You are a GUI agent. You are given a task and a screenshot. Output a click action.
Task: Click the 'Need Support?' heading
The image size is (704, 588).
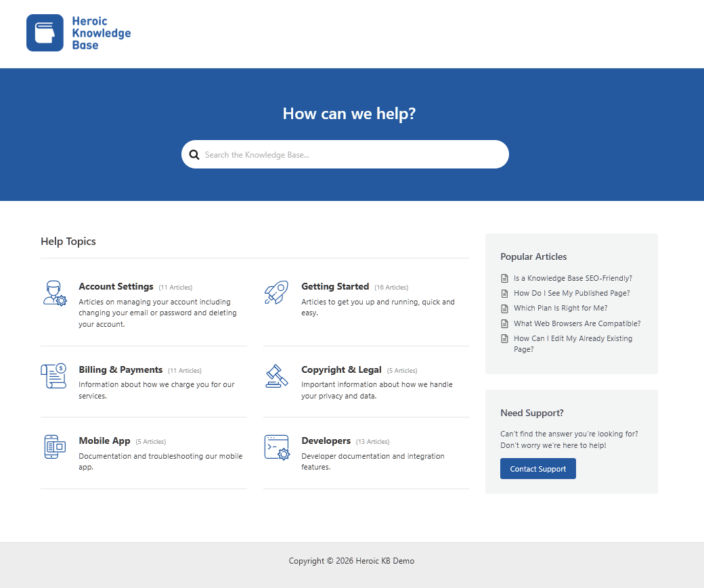point(531,413)
